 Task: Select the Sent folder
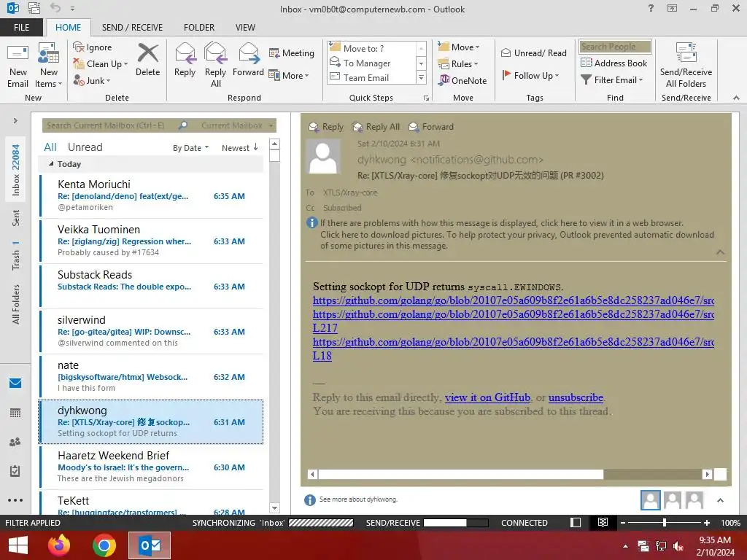[16, 217]
